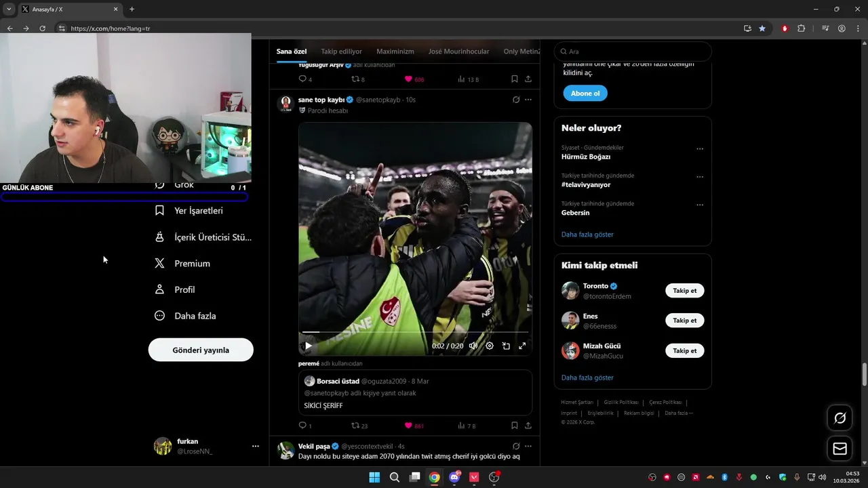Screen dimensions: 868x488
Task: Share the Yuğusugur Arşiv retweeted post
Action: 528,79
